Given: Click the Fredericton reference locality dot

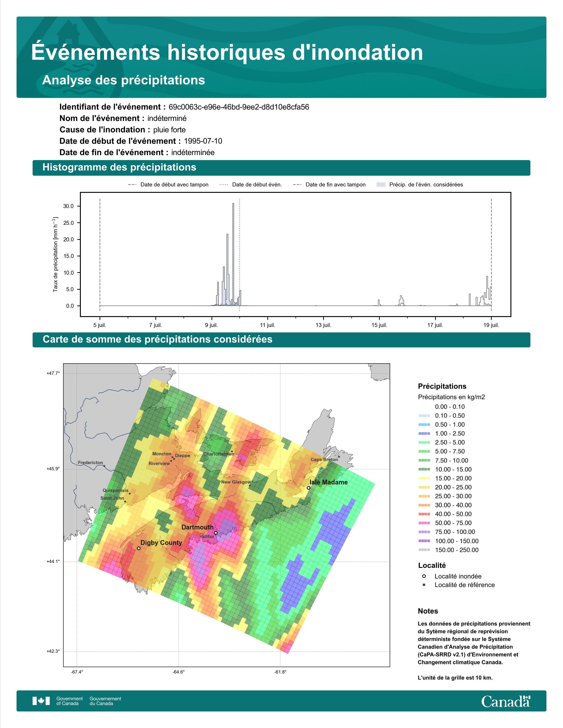Looking at the screenshot, I should point(104,466).
